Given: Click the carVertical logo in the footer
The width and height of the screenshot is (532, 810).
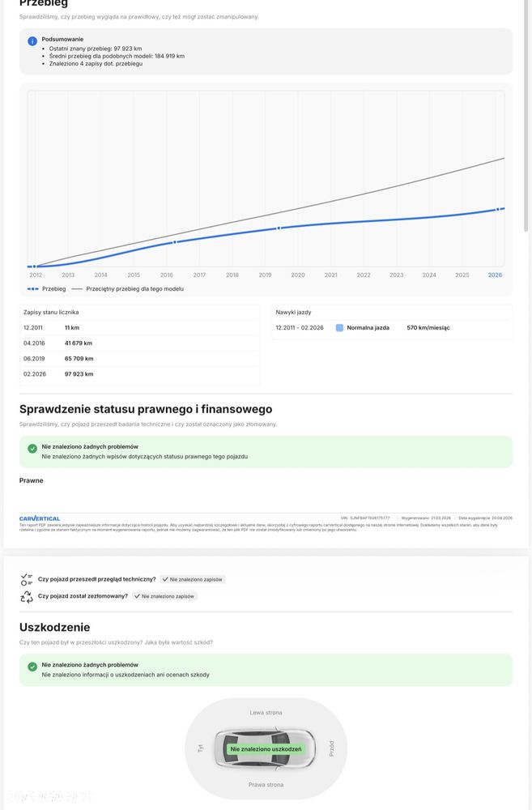Looking at the screenshot, I should coord(40,518).
